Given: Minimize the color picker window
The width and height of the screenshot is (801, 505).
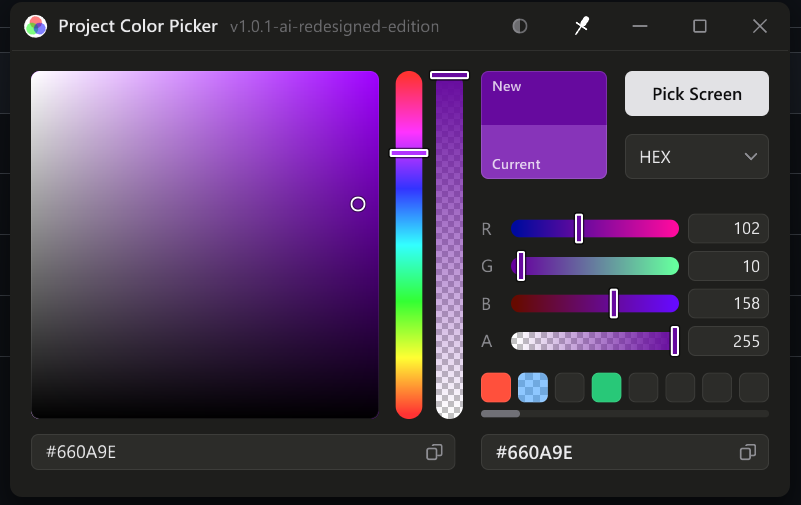Looking at the screenshot, I should click(x=640, y=26).
